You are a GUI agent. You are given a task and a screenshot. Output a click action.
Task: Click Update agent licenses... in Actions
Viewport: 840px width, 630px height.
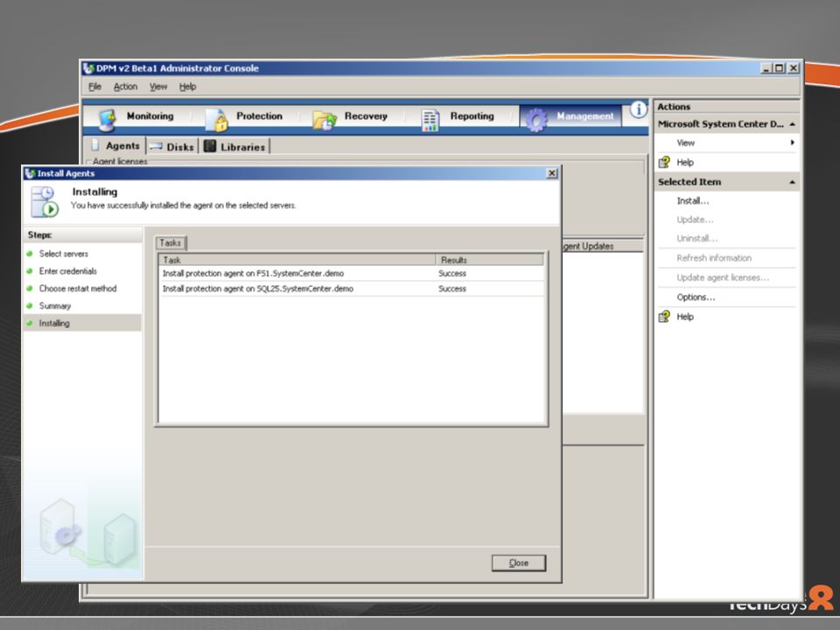point(723,277)
